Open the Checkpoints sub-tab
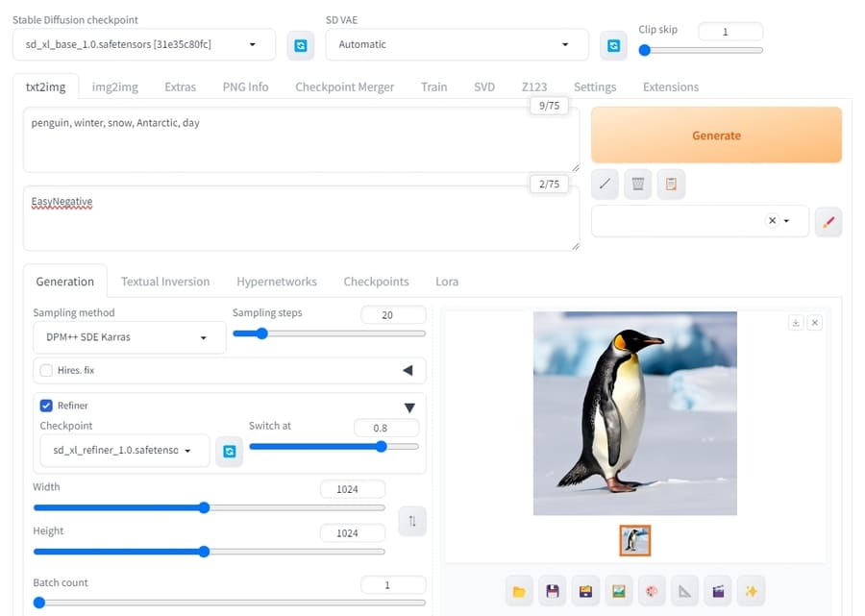865x616 pixels. pyautogui.click(x=376, y=282)
